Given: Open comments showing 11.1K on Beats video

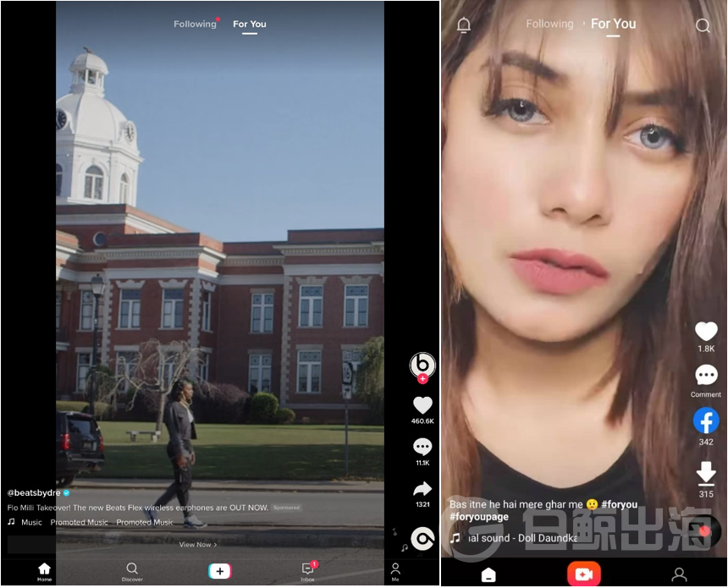Looking at the screenshot, I should [422, 447].
